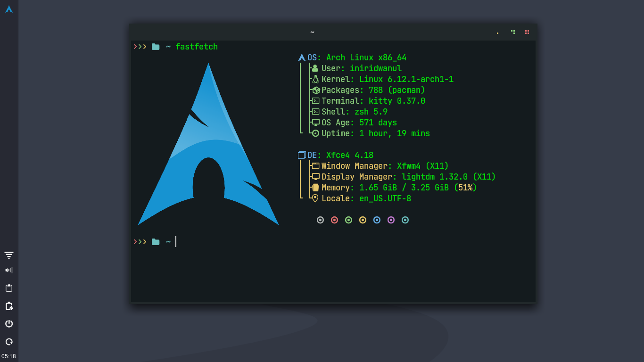Click the text cursor on the empty prompt
644x362 pixels.
pos(176,242)
